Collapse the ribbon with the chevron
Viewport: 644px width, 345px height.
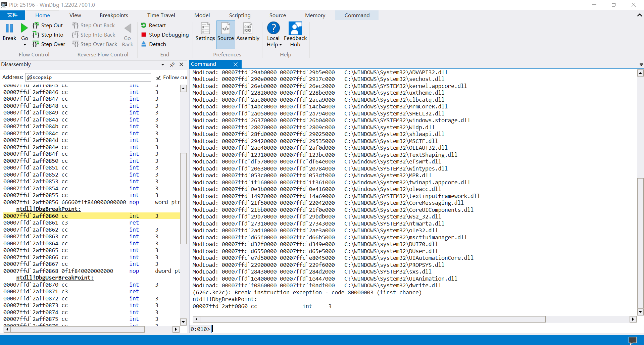[x=639, y=15]
